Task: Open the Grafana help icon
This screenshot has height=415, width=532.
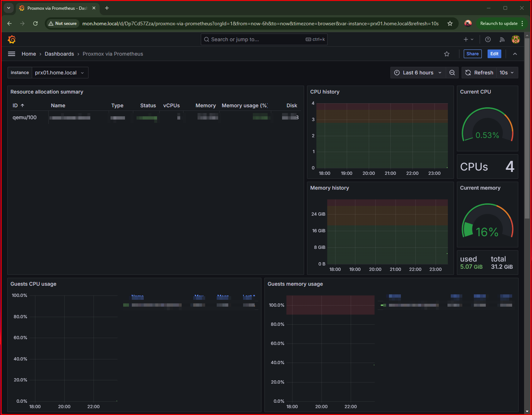Action: coord(488,39)
